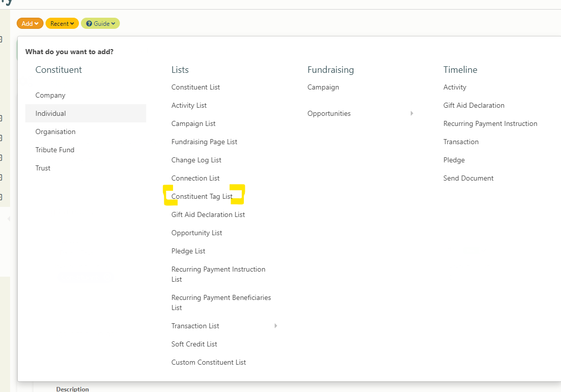Select Trust constituent type
The height and width of the screenshot is (392, 561).
43,168
